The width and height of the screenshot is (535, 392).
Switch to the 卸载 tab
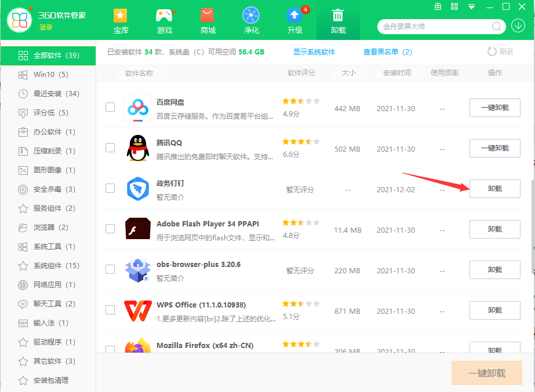[338, 20]
